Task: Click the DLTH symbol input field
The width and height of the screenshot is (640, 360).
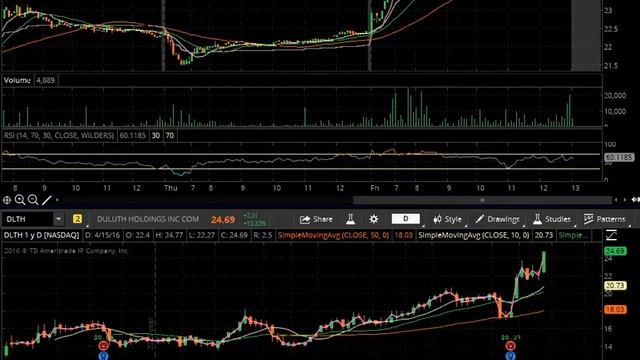Action: 27,219
